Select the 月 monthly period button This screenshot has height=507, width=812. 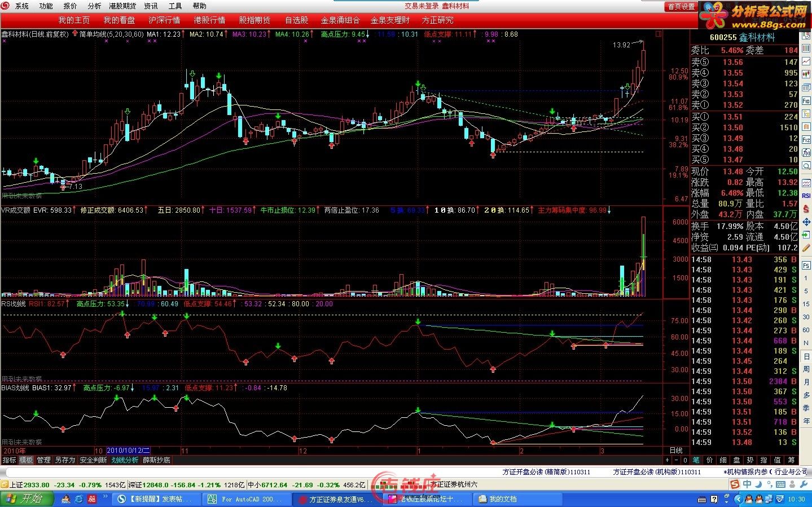[806, 382]
